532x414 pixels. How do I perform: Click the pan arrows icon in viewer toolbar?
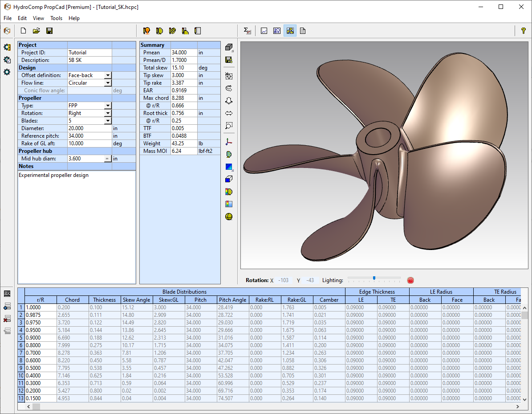tap(229, 113)
